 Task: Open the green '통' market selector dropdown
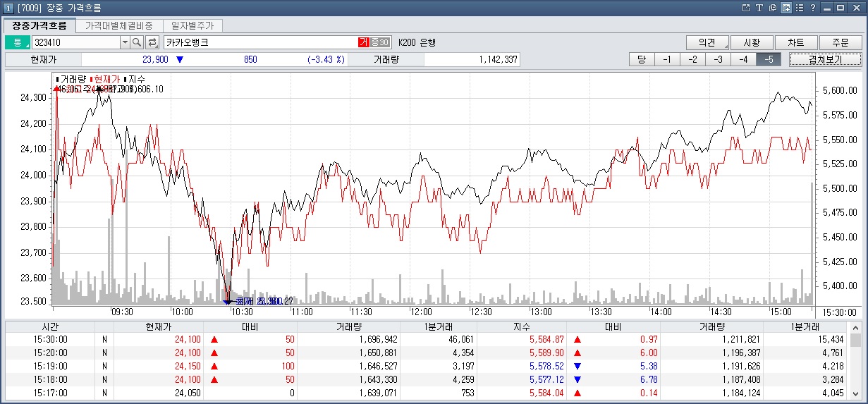point(18,42)
